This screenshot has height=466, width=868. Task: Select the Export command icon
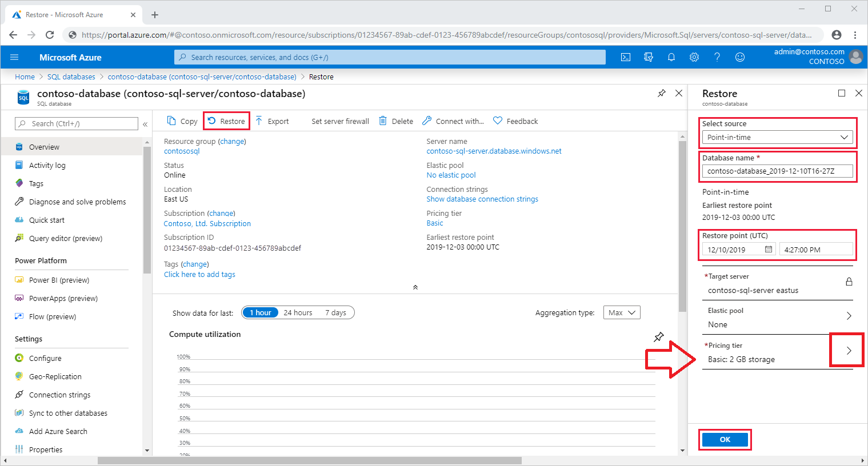(x=273, y=120)
